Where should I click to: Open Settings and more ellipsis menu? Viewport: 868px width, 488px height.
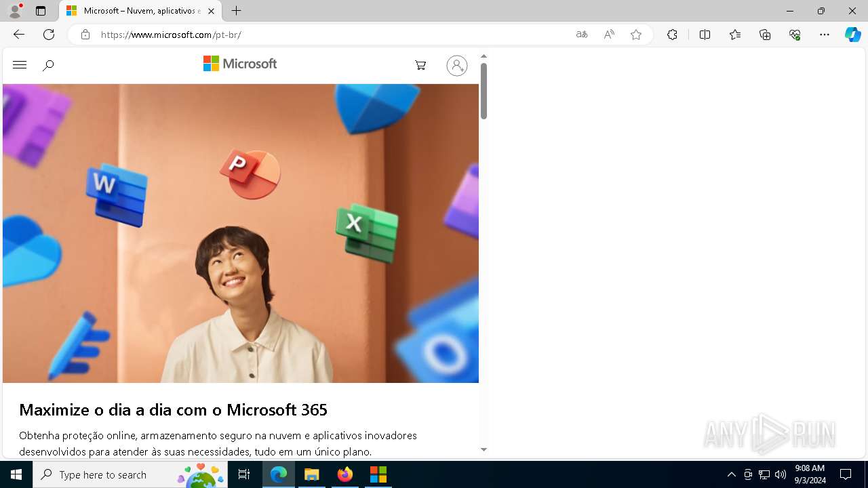pos(825,35)
